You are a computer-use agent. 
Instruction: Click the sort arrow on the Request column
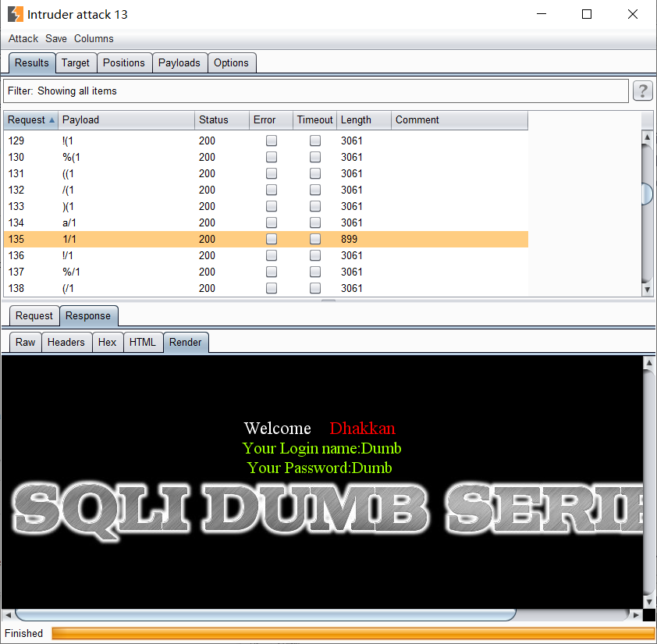pos(48,119)
